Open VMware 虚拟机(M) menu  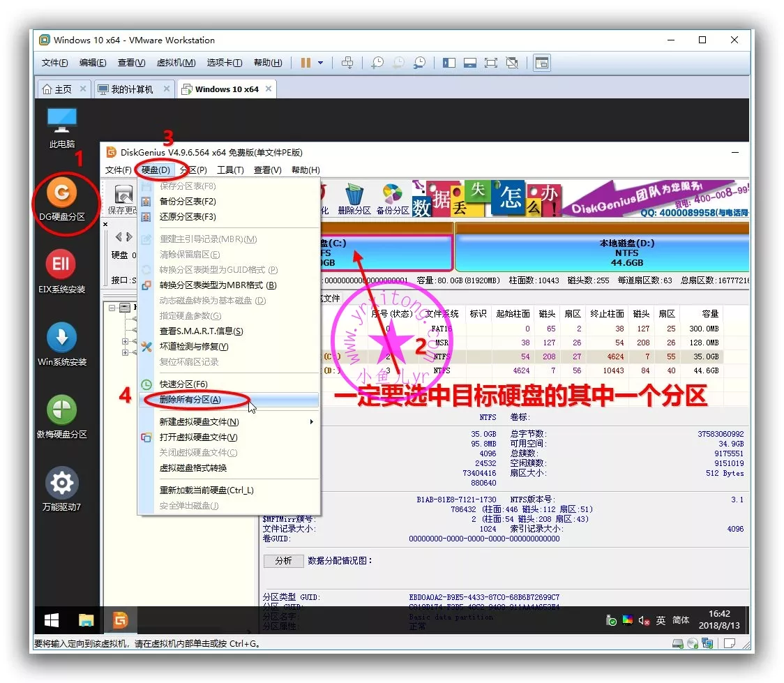(176, 63)
